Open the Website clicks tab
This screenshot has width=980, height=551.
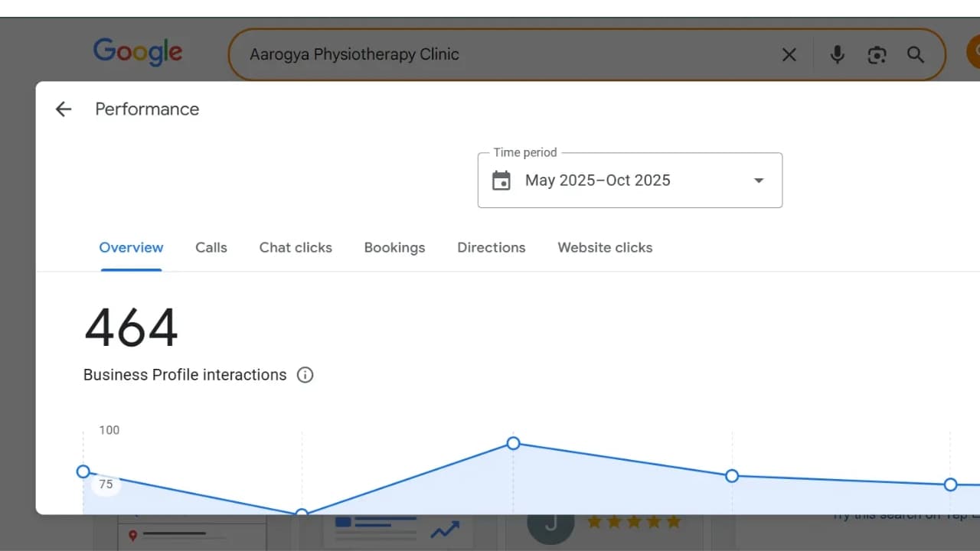tap(605, 247)
